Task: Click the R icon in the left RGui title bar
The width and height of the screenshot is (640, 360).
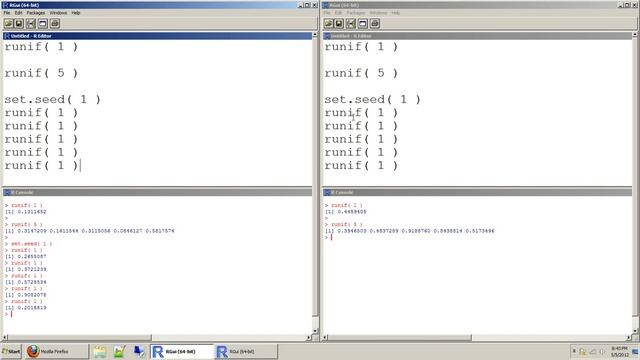Action: coord(5,5)
